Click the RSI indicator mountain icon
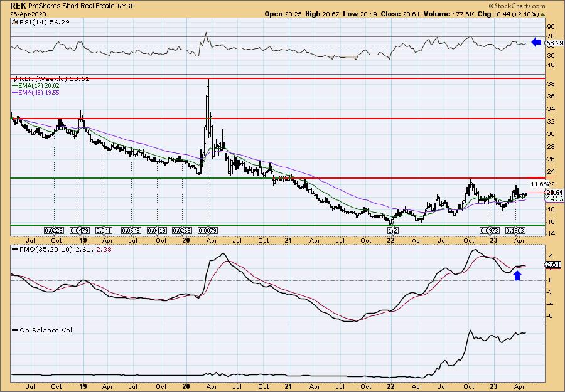Viewport: 565px width, 392px height. pos(14,23)
